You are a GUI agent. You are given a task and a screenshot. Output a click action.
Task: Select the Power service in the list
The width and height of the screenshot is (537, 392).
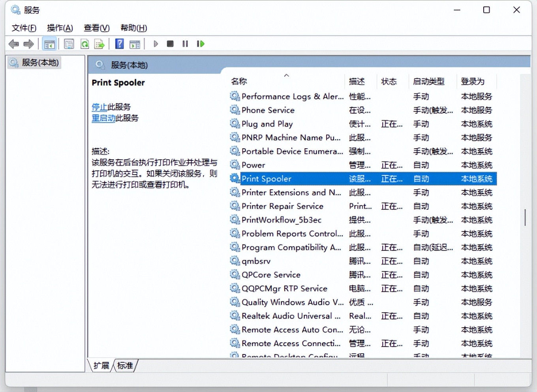click(x=253, y=165)
